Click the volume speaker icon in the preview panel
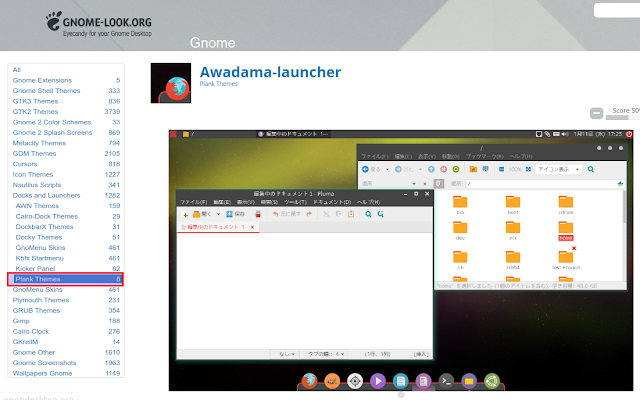The height and width of the screenshot is (400, 640). [x=565, y=134]
